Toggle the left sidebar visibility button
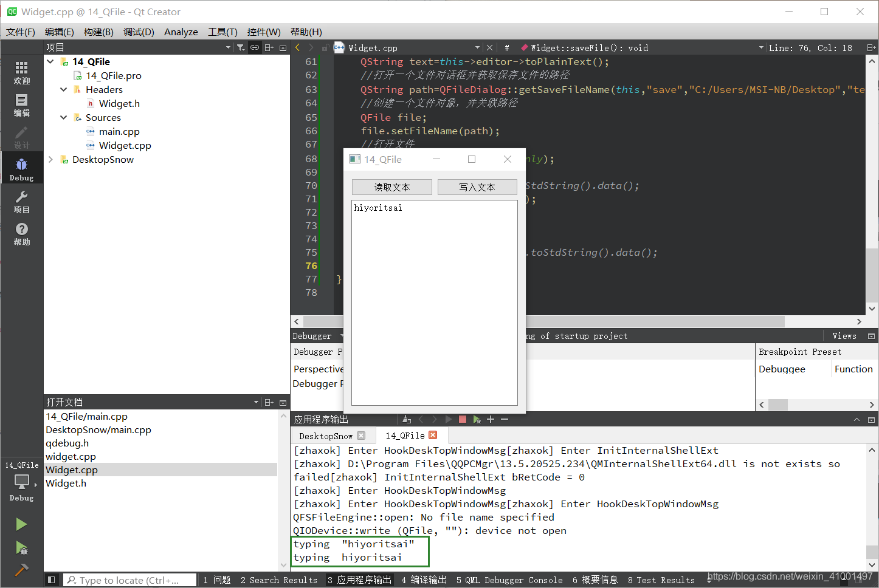 click(52, 580)
